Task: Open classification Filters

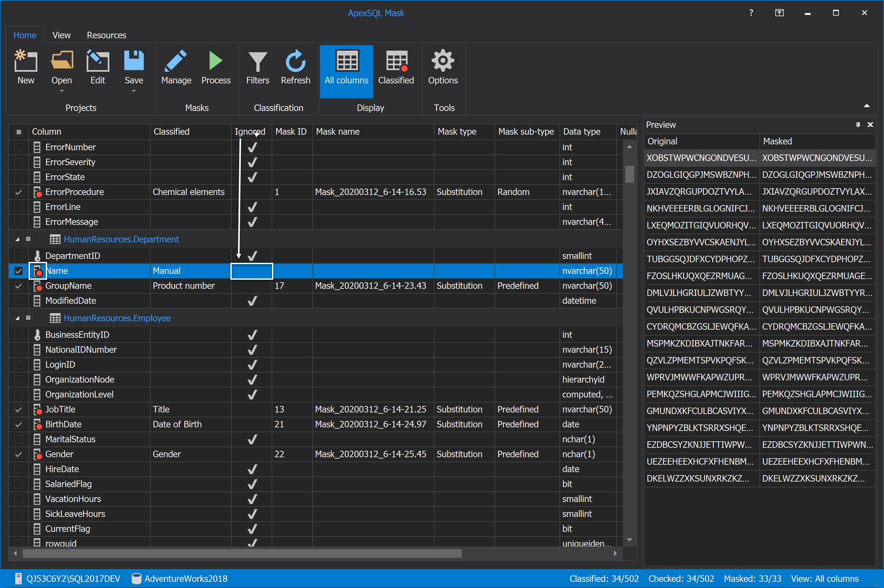Action: pos(258,62)
